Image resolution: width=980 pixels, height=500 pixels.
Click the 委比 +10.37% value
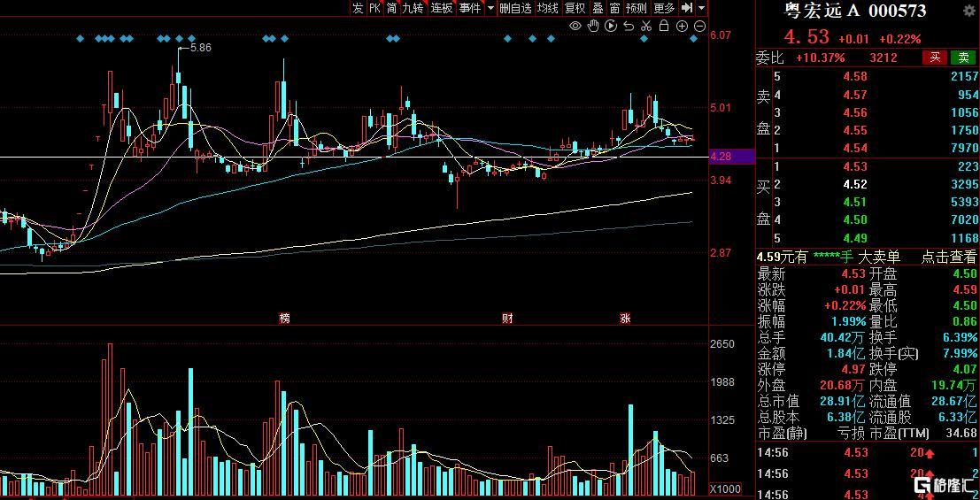click(820, 58)
